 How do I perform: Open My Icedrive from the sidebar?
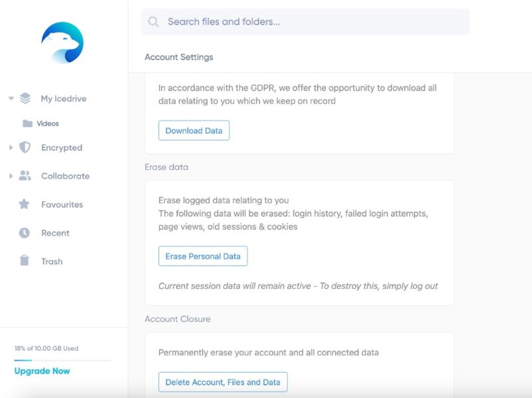(61, 98)
